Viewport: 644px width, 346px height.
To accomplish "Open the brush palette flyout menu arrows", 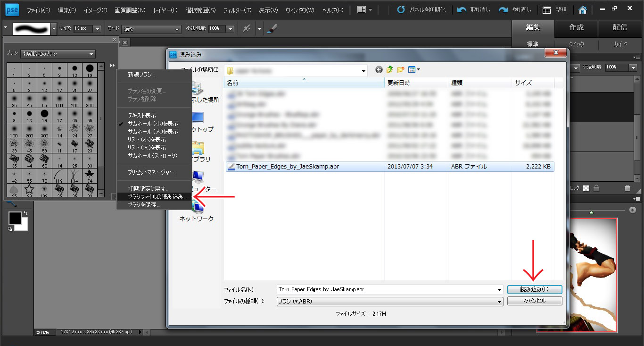I will tap(112, 65).
